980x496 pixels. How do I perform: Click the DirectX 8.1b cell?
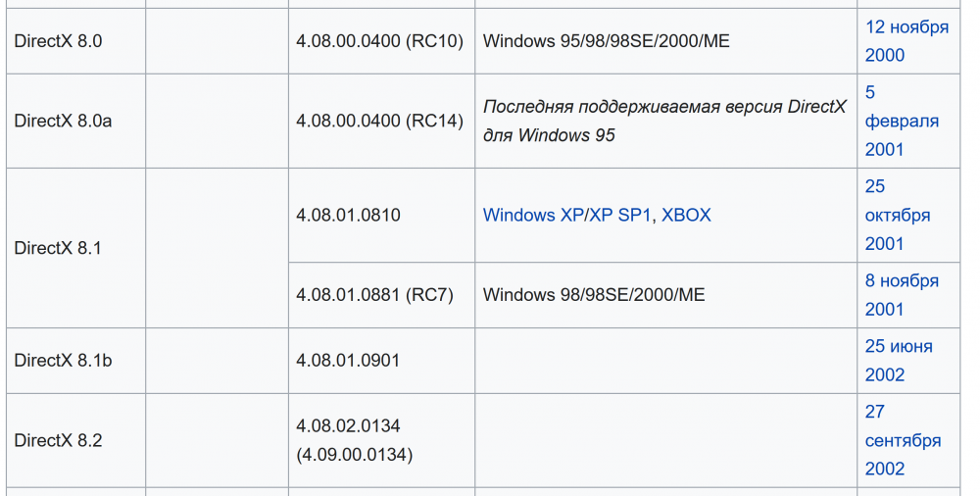tap(63, 361)
